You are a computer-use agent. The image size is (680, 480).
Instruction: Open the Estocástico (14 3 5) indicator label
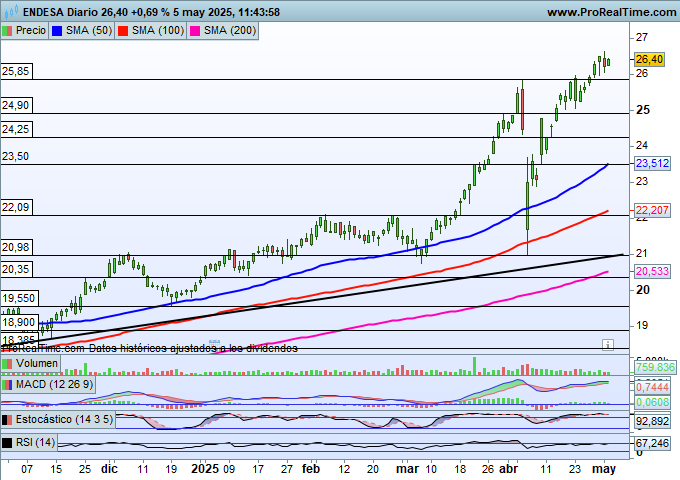(64, 419)
